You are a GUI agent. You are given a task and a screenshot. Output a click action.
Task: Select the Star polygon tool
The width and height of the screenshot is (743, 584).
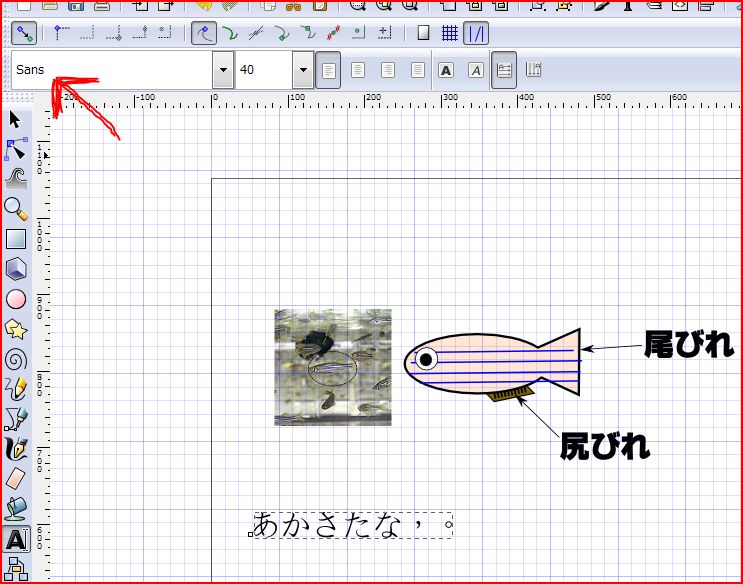pyautogui.click(x=16, y=329)
